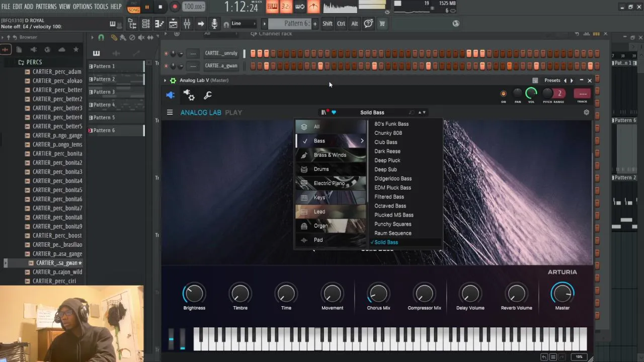Screen dimensions: 644x362
Task: Click the Analog Lab V plugin gear icon
Action: 173,80
